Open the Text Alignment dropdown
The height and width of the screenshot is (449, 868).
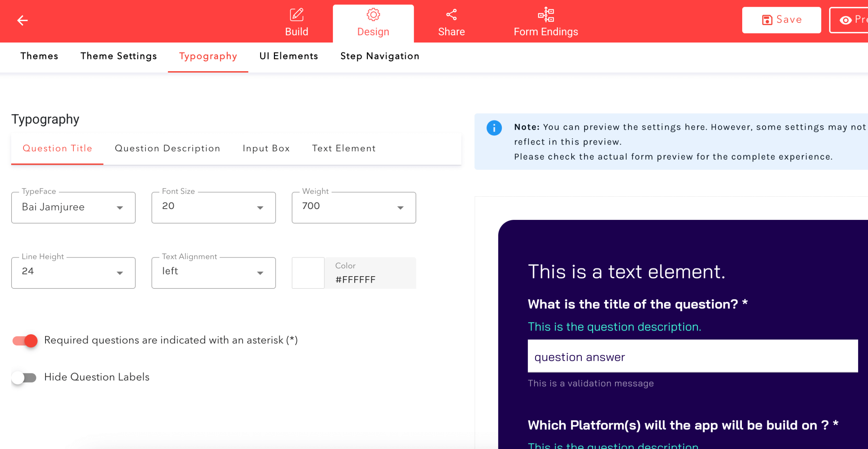coord(213,273)
